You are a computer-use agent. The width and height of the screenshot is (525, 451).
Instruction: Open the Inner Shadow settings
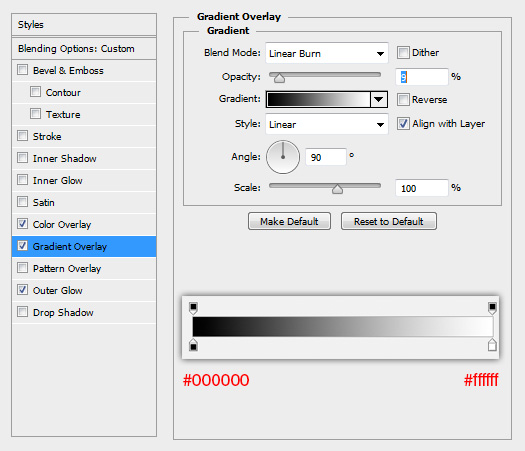pos(84,158)
